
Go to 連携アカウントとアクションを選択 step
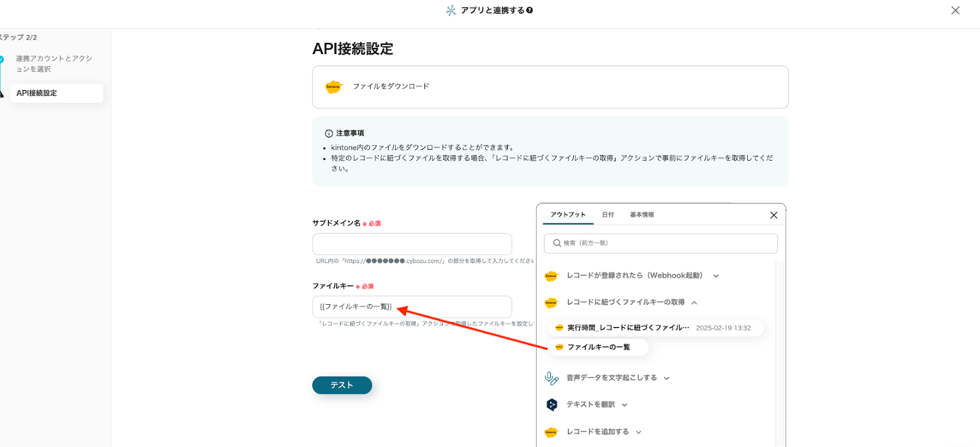(x=54, y=64)
